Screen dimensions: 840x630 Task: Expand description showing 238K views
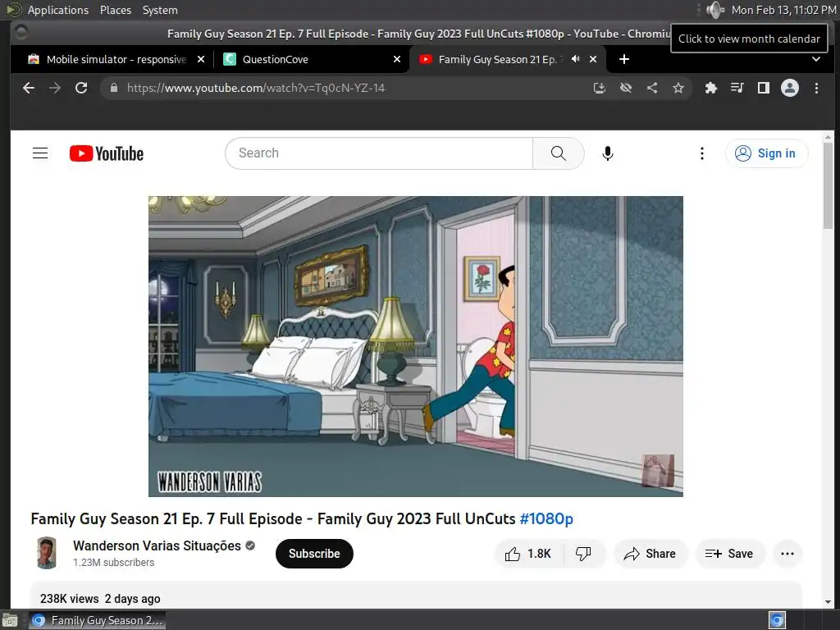(416, 596)
